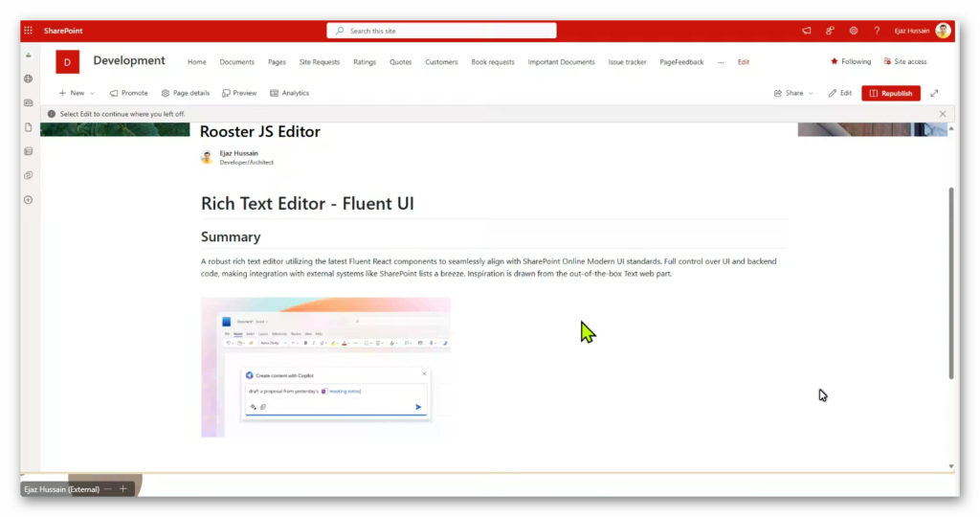Expand the New dropdown chevron
The image size is (980, 517).
(x=93, y=93)
